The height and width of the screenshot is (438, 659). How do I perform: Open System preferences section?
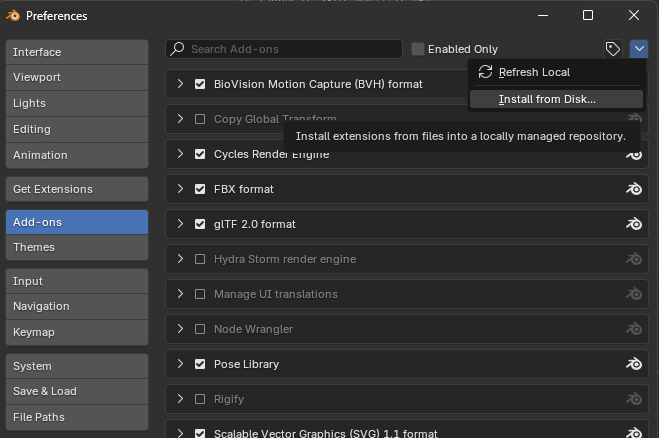pos(77,366)
